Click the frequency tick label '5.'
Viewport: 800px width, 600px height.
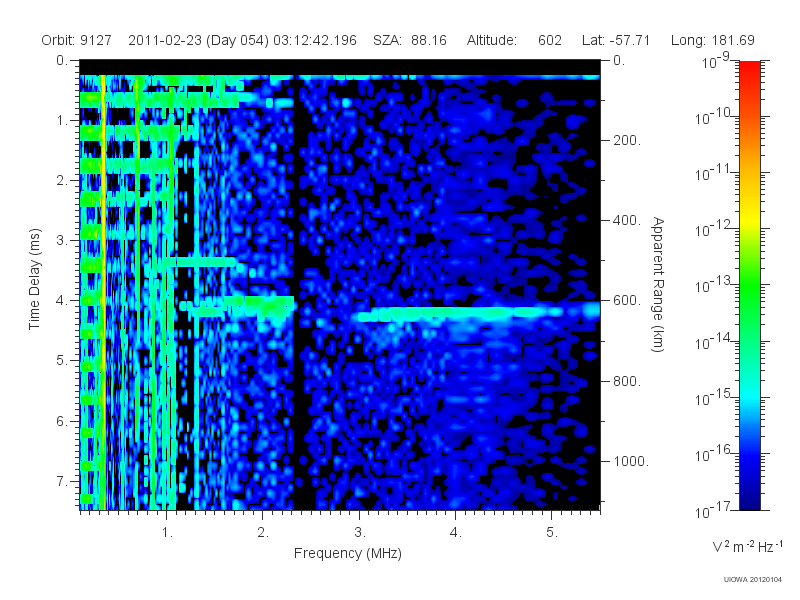(x=552, y=533)
